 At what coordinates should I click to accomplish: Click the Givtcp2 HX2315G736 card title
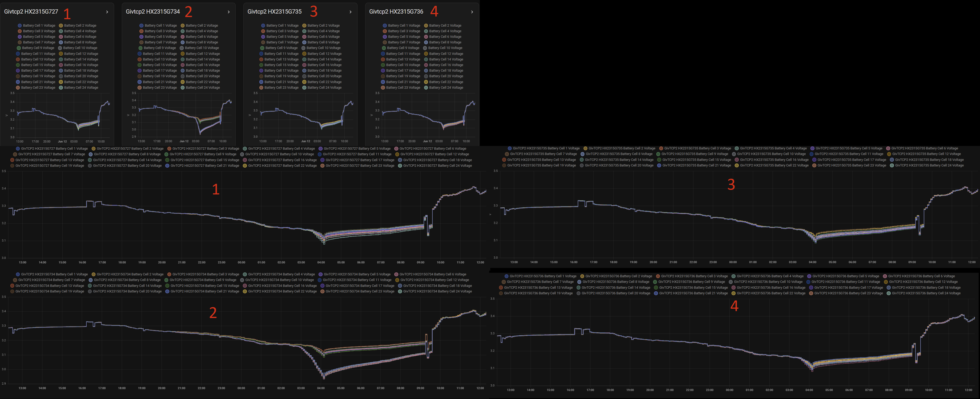tap(396, 12)
